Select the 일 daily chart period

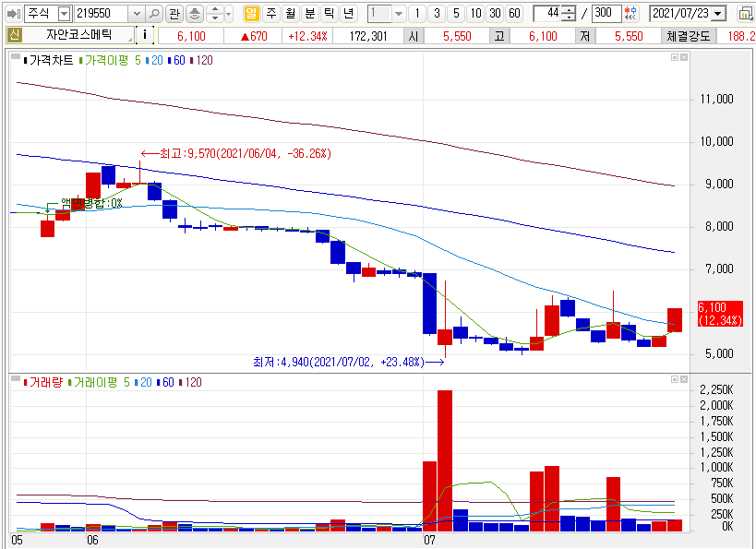pos(251,14)
